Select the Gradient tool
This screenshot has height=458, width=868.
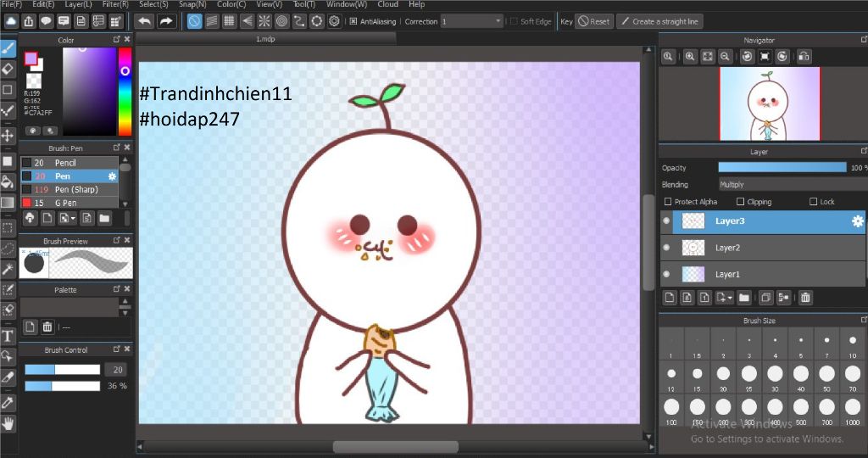[8, 202]
